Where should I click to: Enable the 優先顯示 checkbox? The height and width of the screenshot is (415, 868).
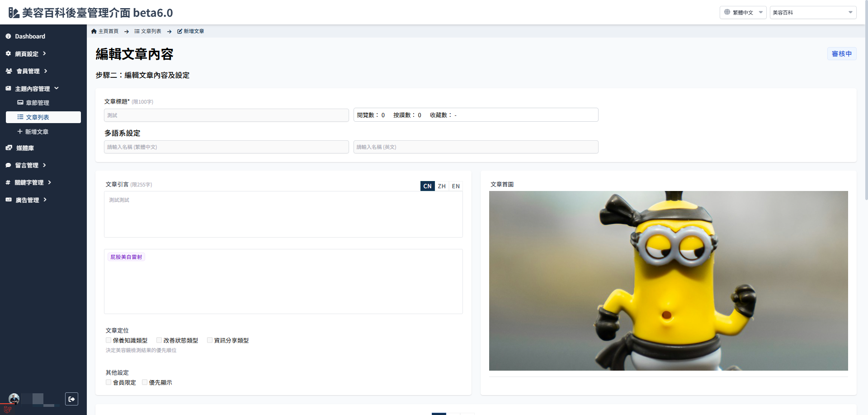(145, 382)
